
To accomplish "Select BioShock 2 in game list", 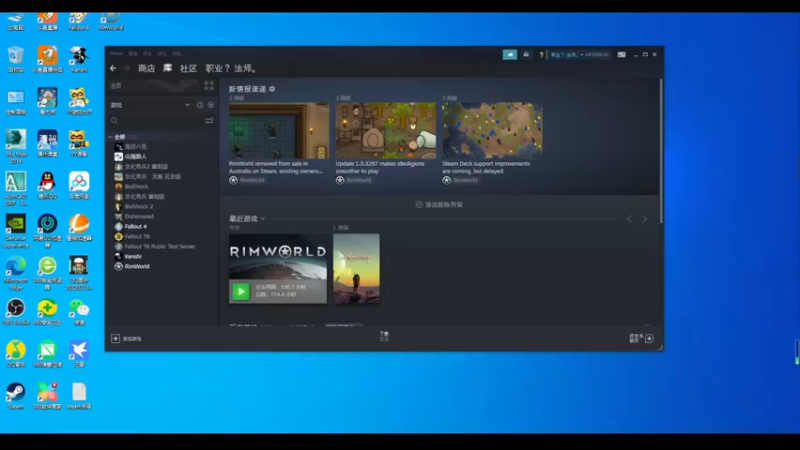I will (139, 207).
